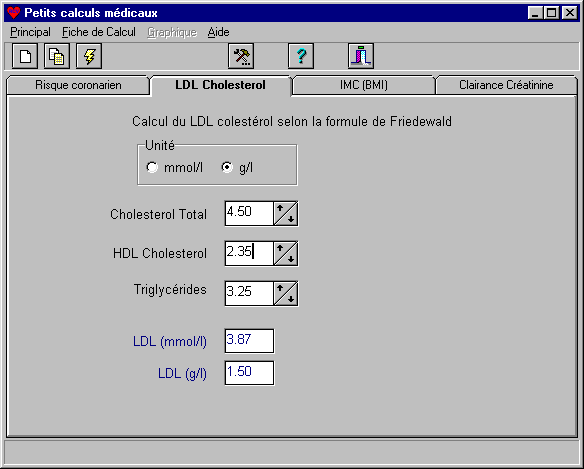
Task: Switch to the IMC (BMI) tab
Action: 364,85
